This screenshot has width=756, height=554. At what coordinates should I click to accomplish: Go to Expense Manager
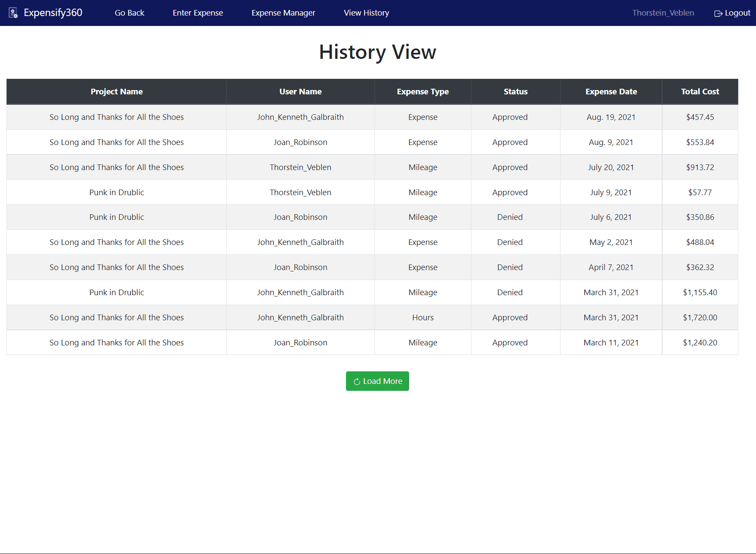coord(283,13)
